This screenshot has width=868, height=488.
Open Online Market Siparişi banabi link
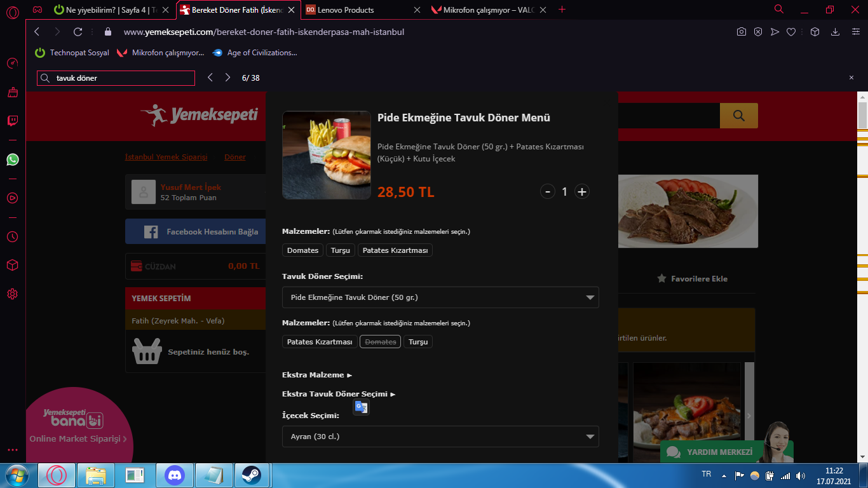(x=78, y=439)
